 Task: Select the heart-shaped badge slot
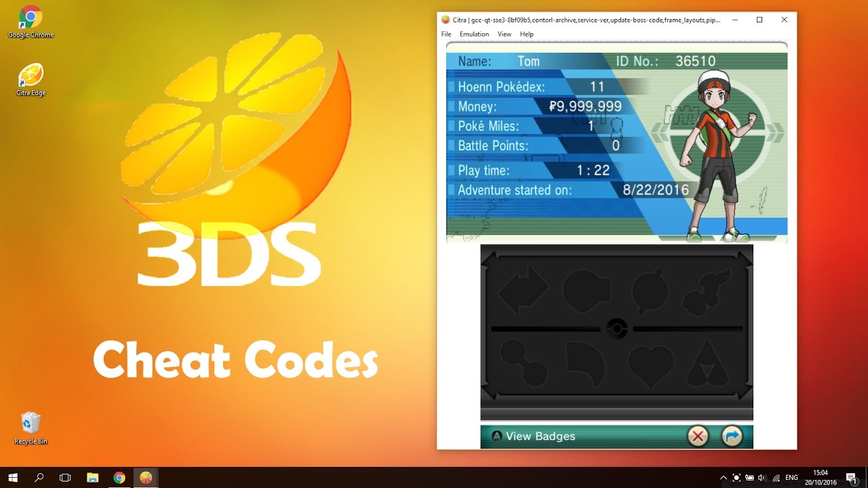pyautogui.click(x=650, y=365)
